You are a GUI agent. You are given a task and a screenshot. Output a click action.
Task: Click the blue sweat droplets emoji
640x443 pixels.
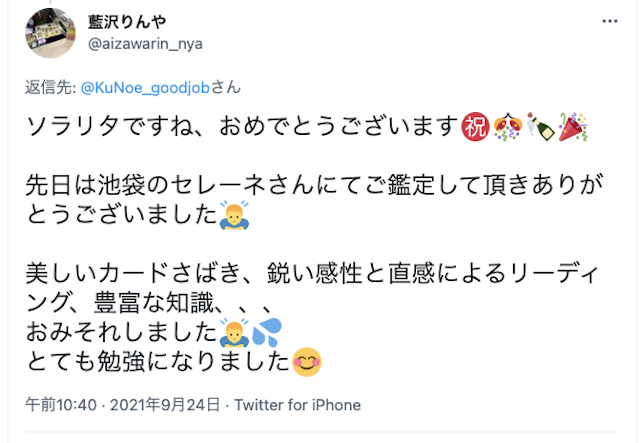267,332
